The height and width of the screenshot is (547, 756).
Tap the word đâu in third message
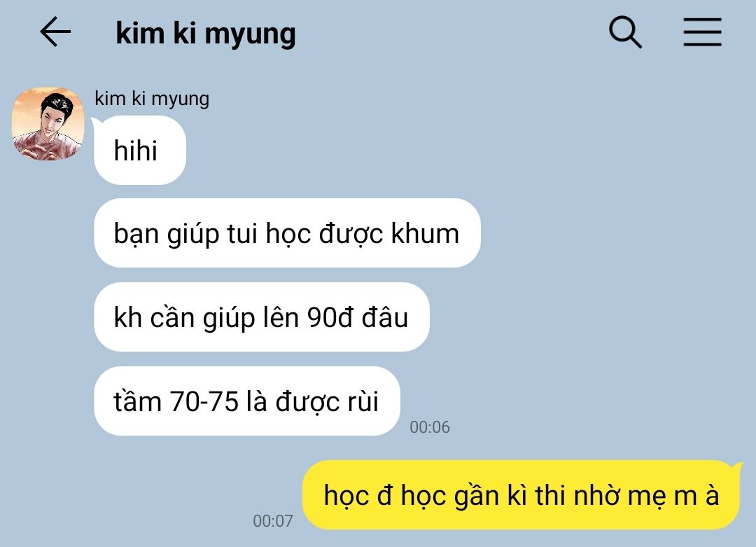tap(385, 317)
